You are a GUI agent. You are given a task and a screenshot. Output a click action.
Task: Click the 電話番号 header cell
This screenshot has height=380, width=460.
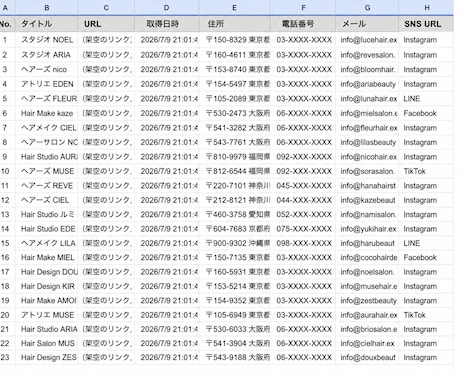point(303,24)
